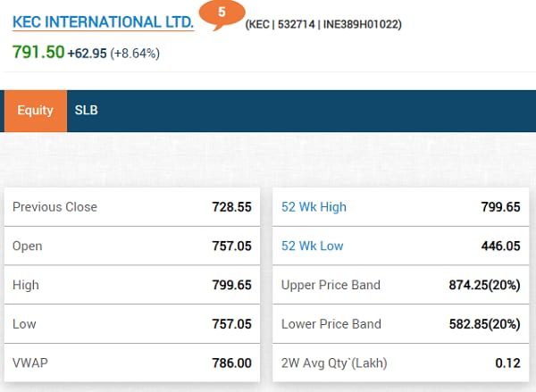Click the VWAP value 786.00

[x=231, y=363]
